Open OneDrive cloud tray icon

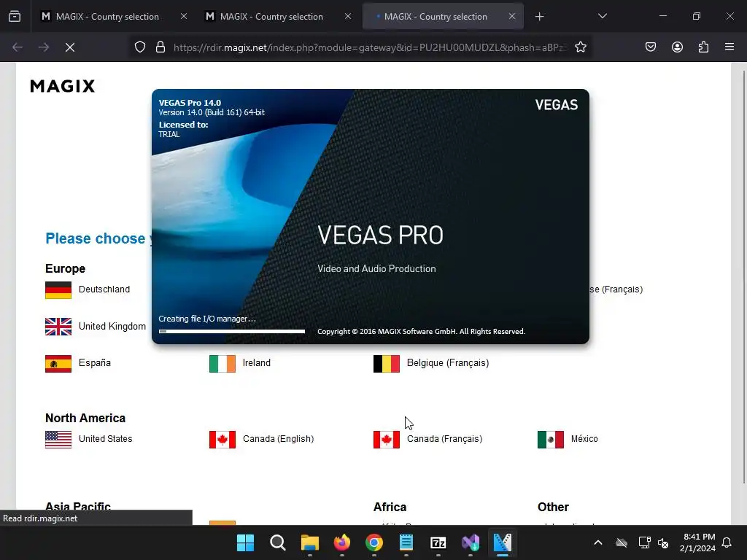coord(622,542)
